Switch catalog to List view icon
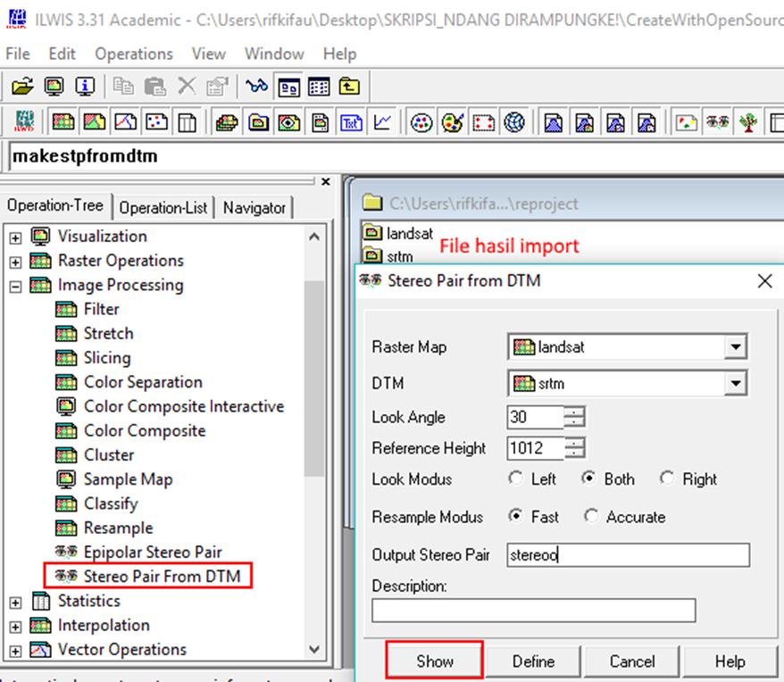This screenshot has width=784, height=682. pos(288,87)
